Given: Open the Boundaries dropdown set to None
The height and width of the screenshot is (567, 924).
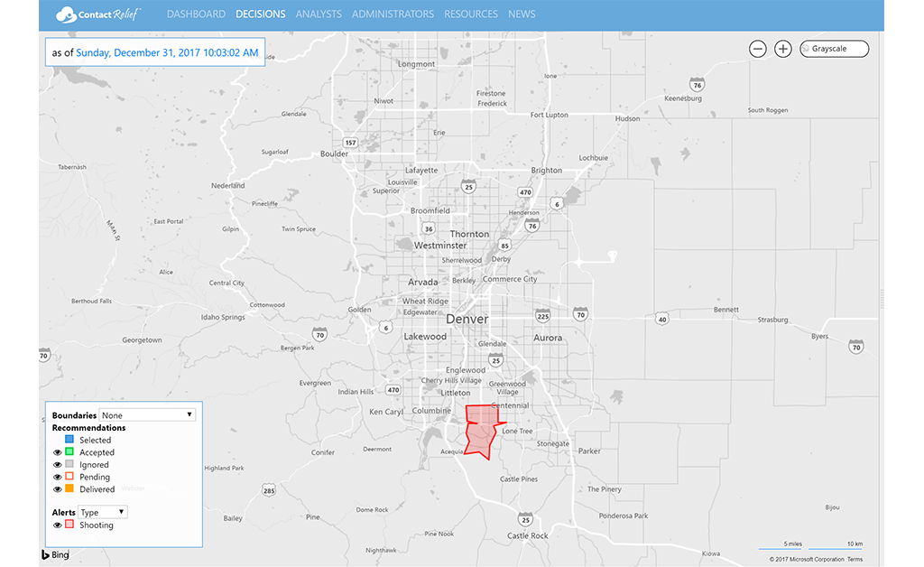Looking at the screenshot, I should [x=147, y=415].
